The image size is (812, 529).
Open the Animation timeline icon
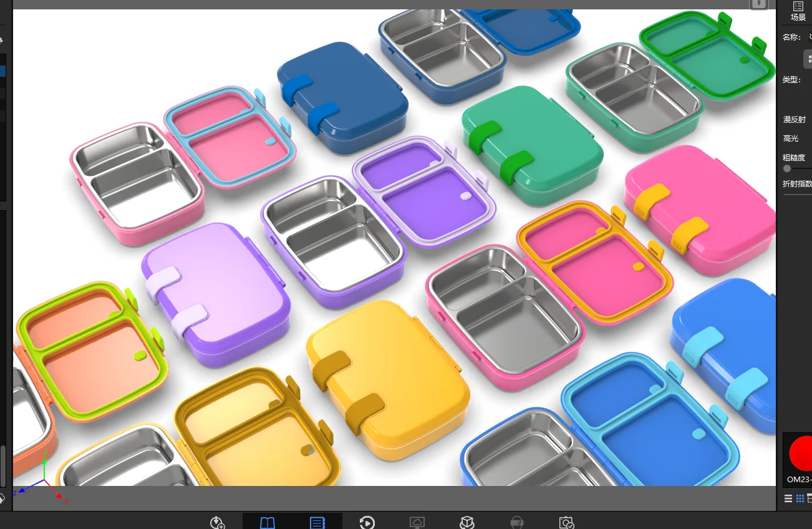(367, 523)
